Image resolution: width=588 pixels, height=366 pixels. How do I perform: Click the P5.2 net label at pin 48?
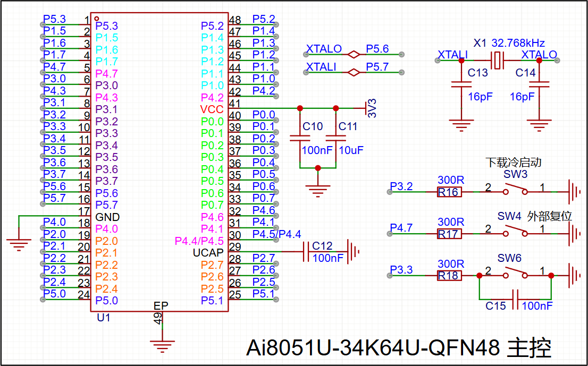(x=264, y=19)
